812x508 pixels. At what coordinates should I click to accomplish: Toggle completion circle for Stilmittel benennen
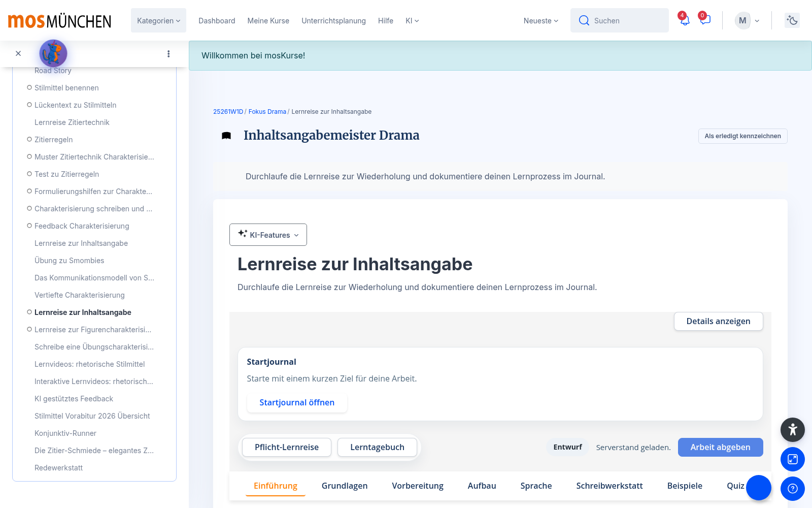click(x=29, y=87)
